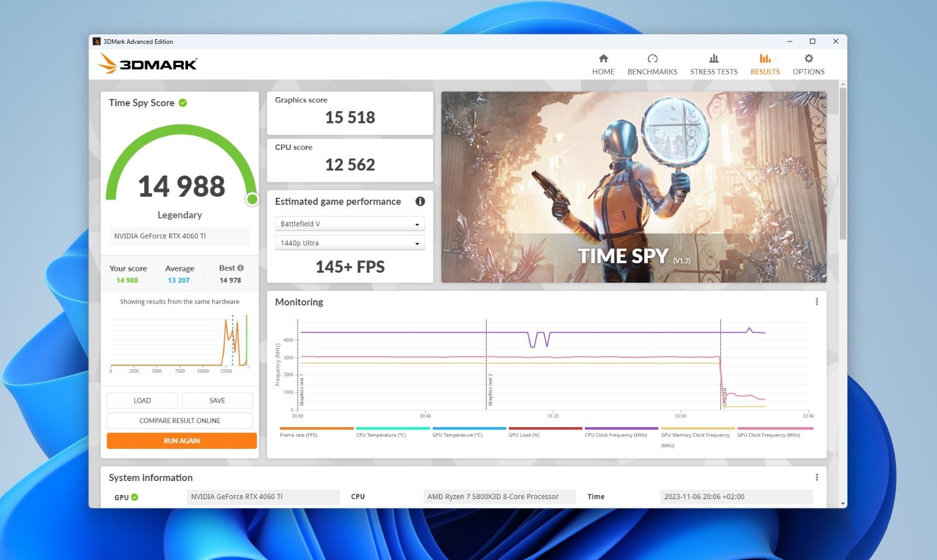Click Graphics test 1 marker in chart
The height and width of the screenshot is (560, 937).
click(302, 391)
